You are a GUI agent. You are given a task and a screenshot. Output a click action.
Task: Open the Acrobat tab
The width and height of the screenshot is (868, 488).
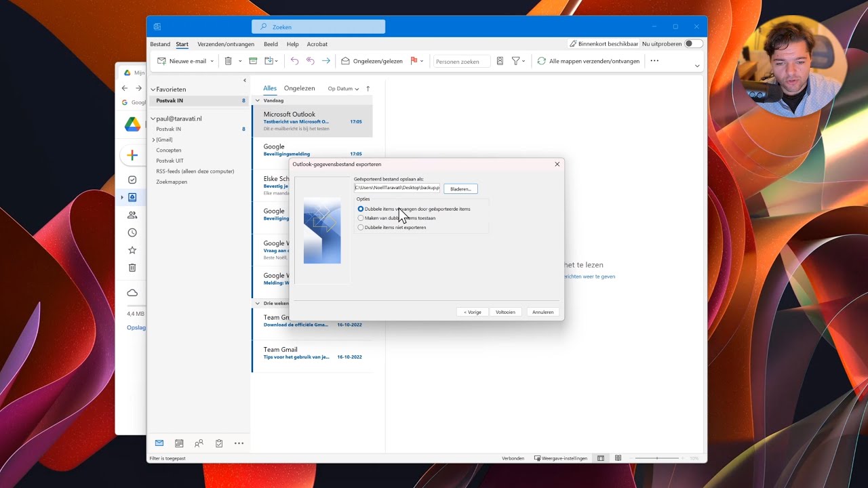pyautogui.click(x=317, y=44)
